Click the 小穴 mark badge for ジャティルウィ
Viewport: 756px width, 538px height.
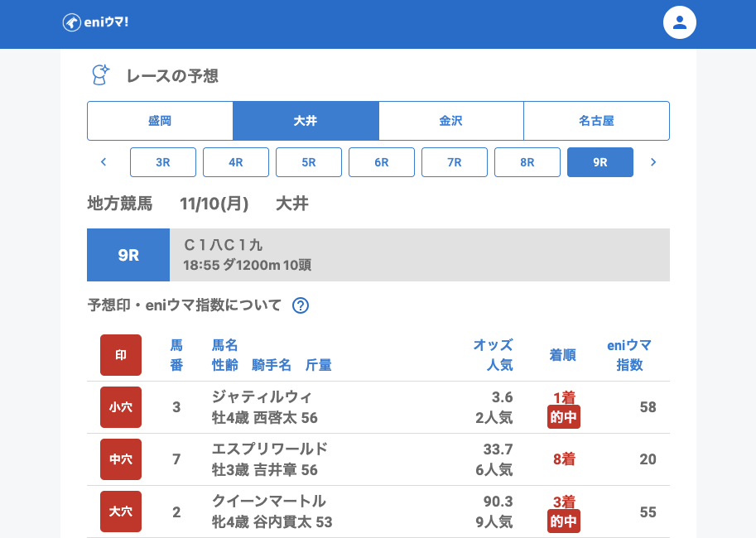click(x=121, y=407)
